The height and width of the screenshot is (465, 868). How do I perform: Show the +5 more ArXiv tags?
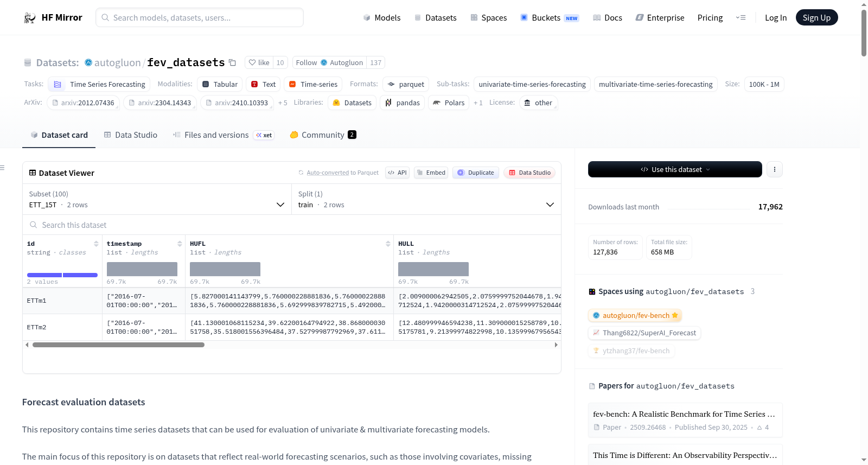[283, 103]
